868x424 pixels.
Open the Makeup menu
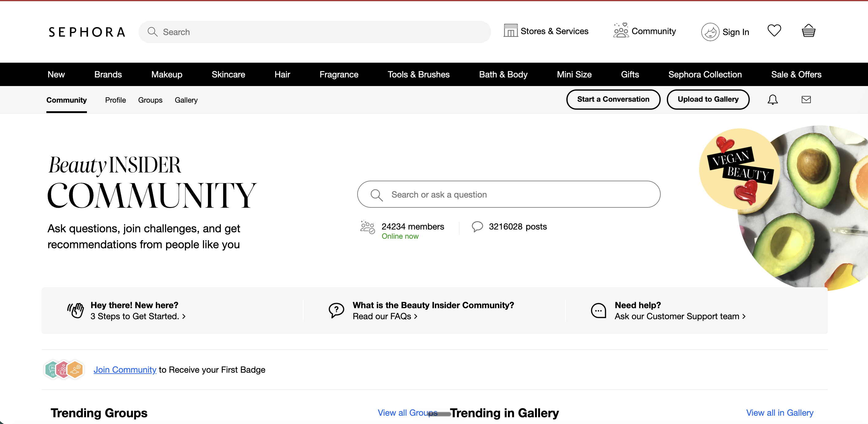tap(167, 74)
